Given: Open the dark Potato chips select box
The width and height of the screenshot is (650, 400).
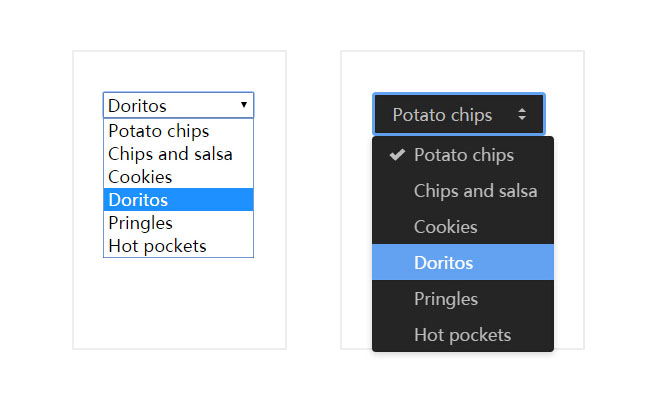Looking at the screenshot, I should pyautogui.click(x=459, y=115).
